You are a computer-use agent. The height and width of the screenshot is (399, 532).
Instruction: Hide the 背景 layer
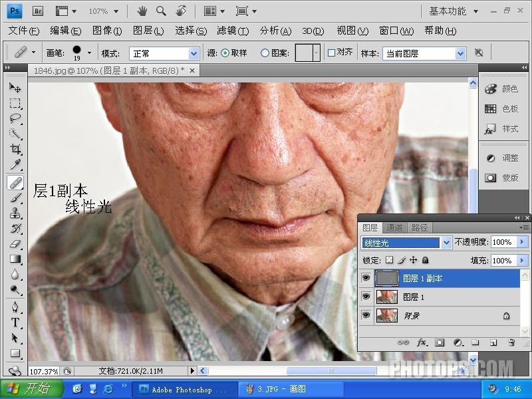pyautogui.click(x=366, y=315)
